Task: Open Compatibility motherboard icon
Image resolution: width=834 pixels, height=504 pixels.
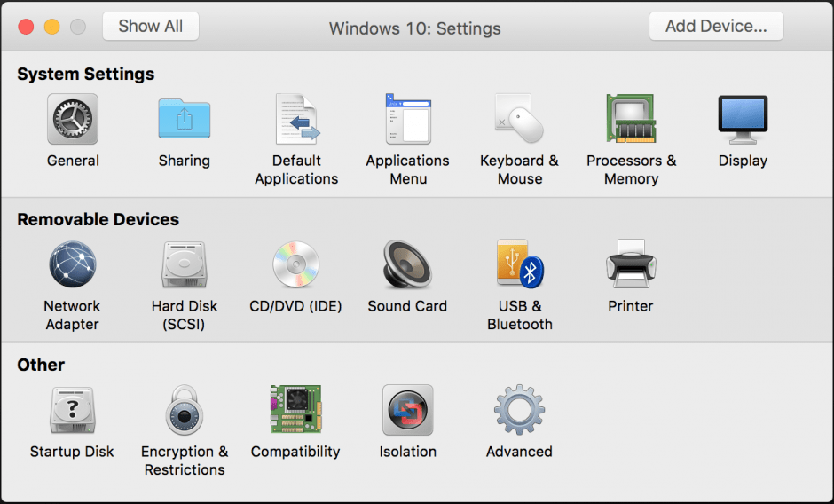Action: [x=295, y=409]
